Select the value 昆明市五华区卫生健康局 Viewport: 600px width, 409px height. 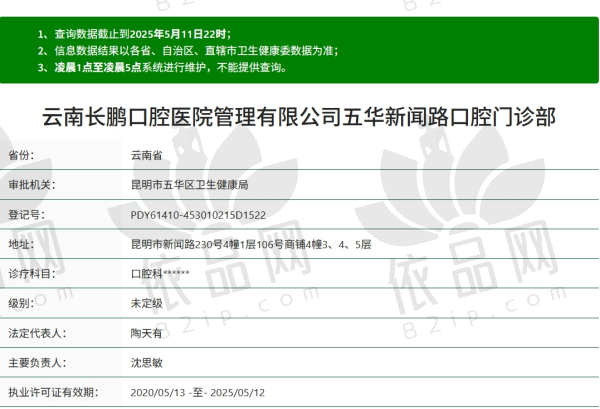(x=189, y=185)
